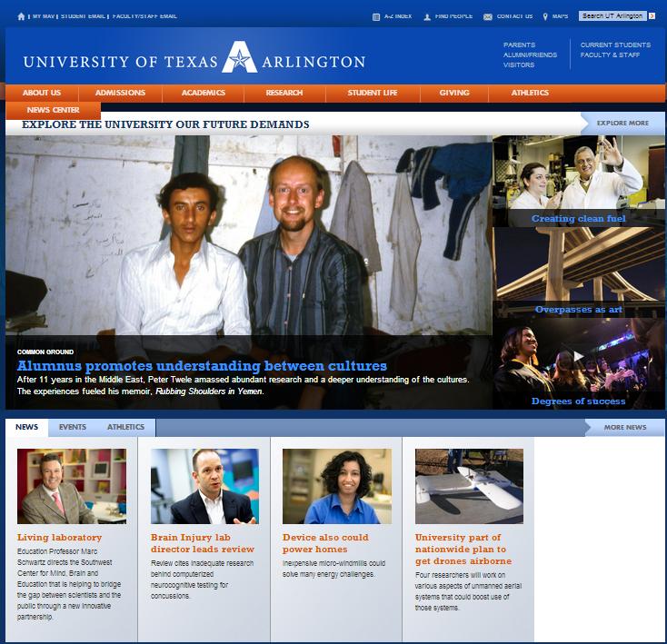The height and width of the screenshot is (644, 667).
Task: Open the Overpasses as art thumbnail
Action: click(578, 272)
